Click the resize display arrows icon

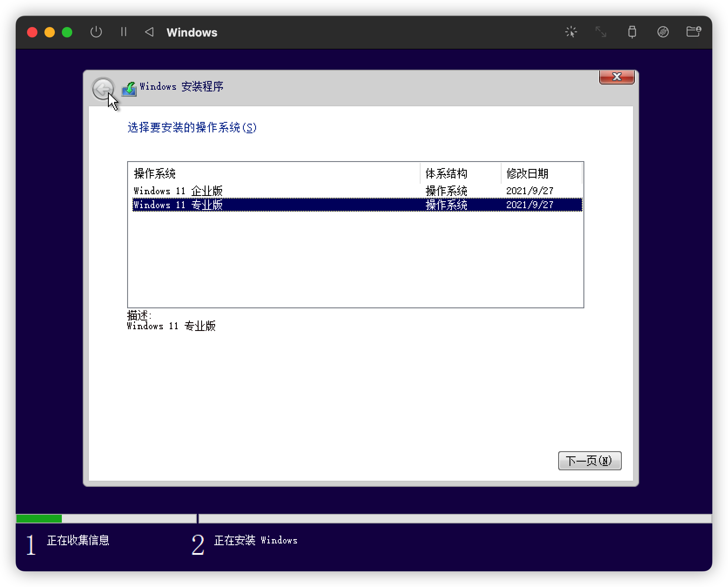[601, 32]
